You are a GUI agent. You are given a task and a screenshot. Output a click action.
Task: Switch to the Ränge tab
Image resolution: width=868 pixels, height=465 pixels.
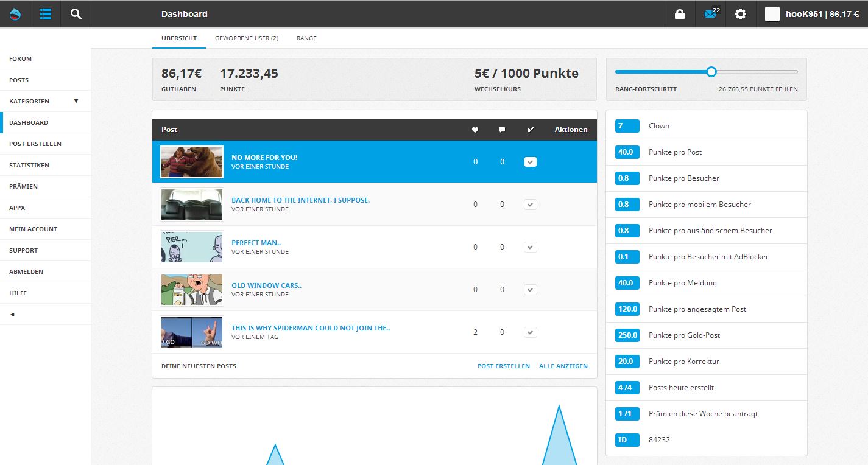coord(306,38)
